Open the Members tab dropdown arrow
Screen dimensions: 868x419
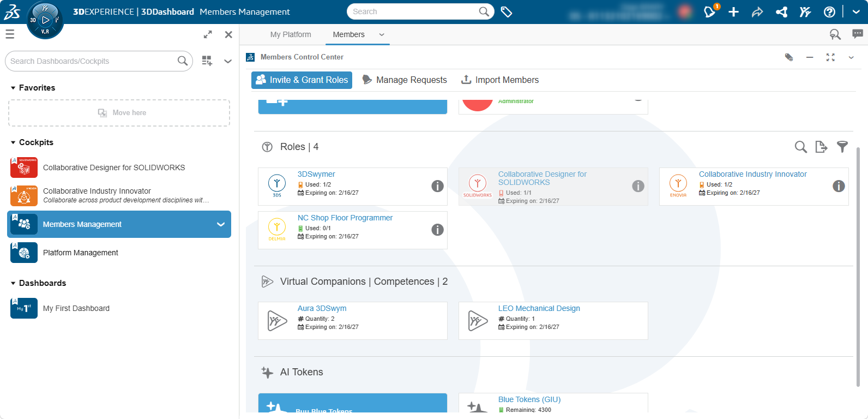coord(382,34)
